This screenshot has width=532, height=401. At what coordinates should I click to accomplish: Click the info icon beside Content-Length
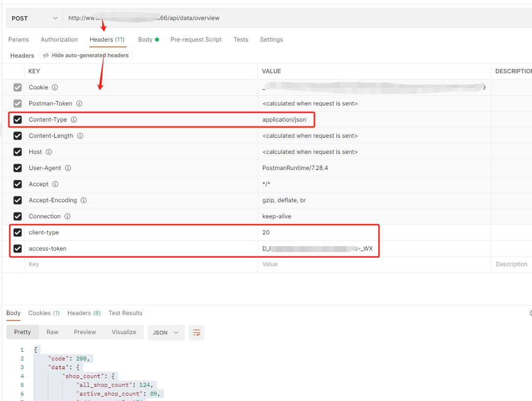click(x=80, y=136)
